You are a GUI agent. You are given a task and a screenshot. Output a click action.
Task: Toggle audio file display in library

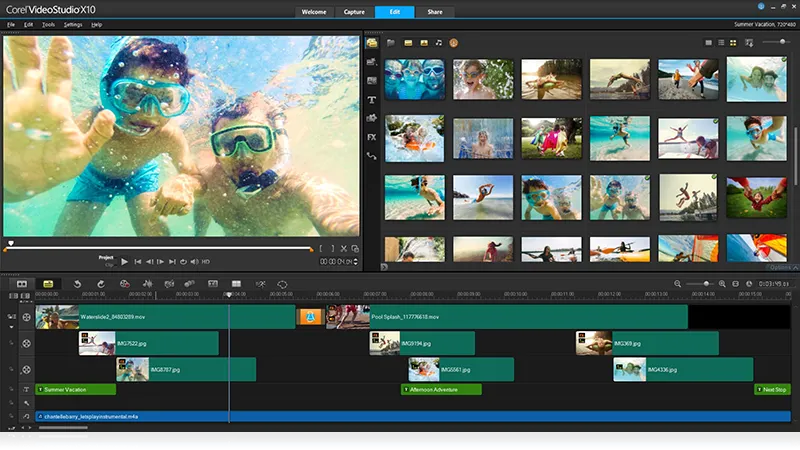438,43
